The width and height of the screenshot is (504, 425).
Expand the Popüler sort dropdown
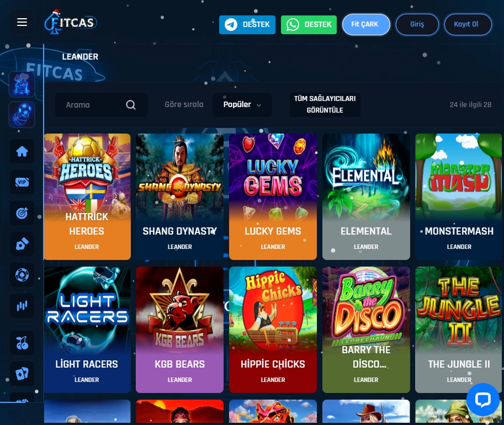242,105
